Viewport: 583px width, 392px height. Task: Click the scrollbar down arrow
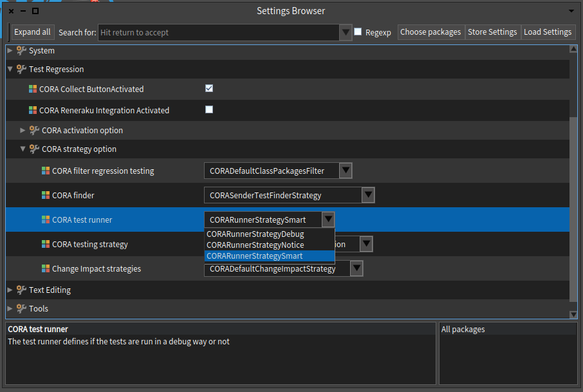(573, 315)
